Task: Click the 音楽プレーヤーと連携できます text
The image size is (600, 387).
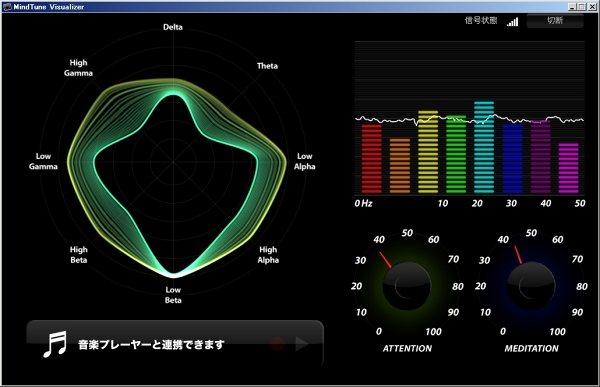Action: [151, 345]
